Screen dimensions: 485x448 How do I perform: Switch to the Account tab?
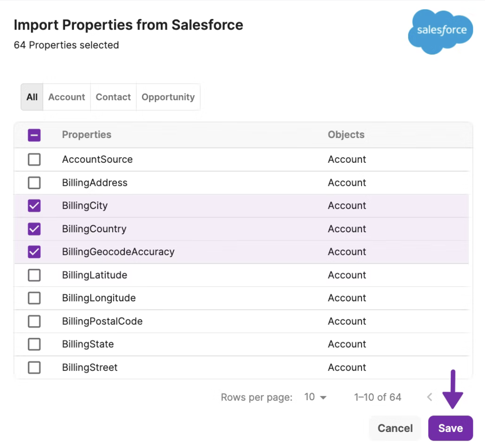(x=66, y=97)
